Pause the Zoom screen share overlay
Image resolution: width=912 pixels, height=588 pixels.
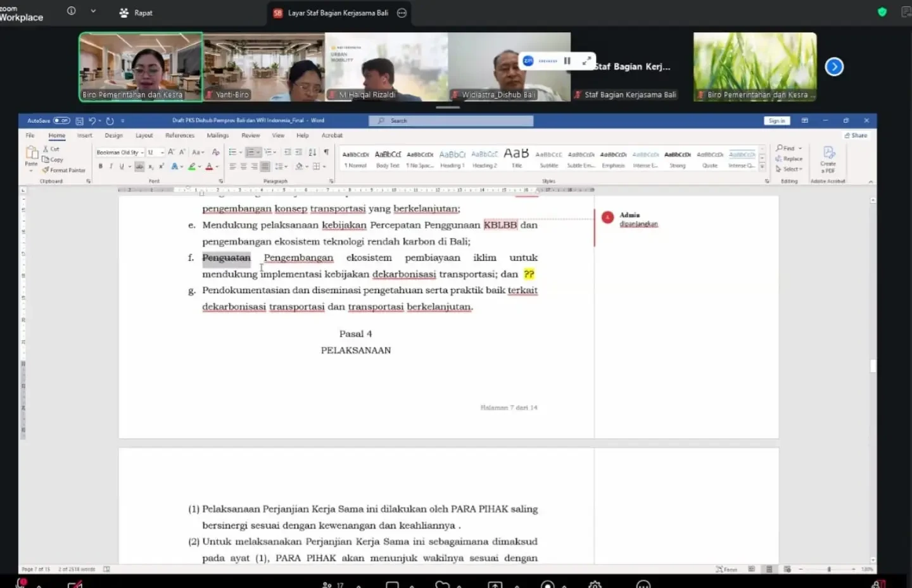pyautogui.click(x=567, y=61)
